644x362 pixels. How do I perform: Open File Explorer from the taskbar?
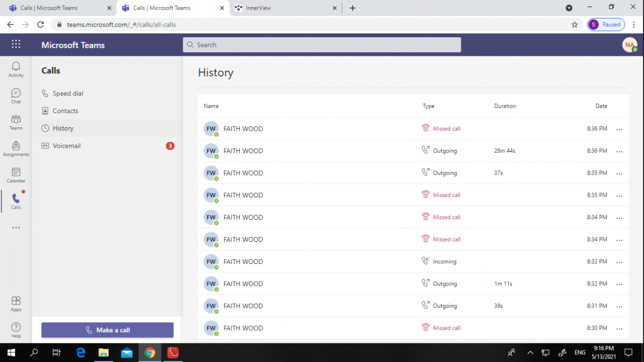104,352
